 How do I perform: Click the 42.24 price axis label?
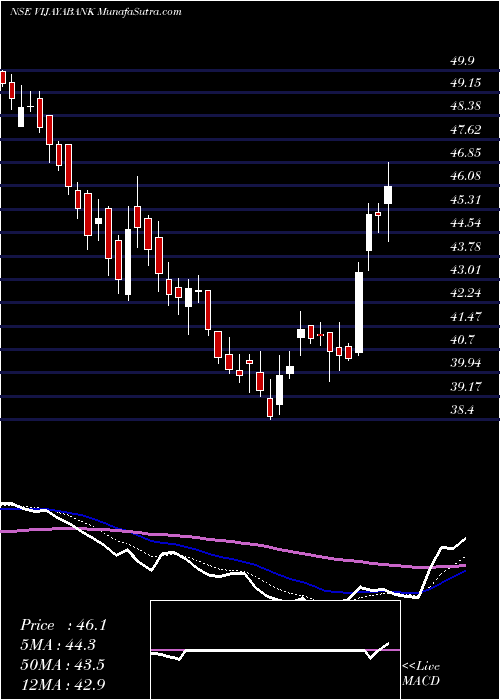(467, 293)
